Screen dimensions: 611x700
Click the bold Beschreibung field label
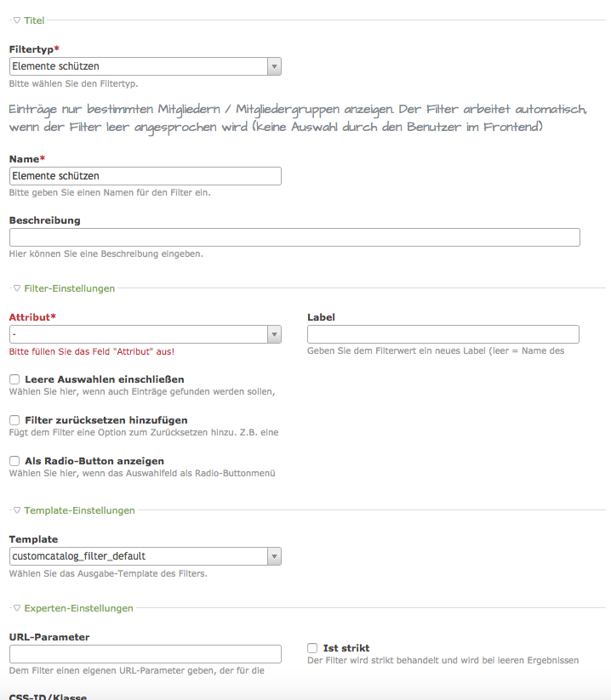point(44,220)
